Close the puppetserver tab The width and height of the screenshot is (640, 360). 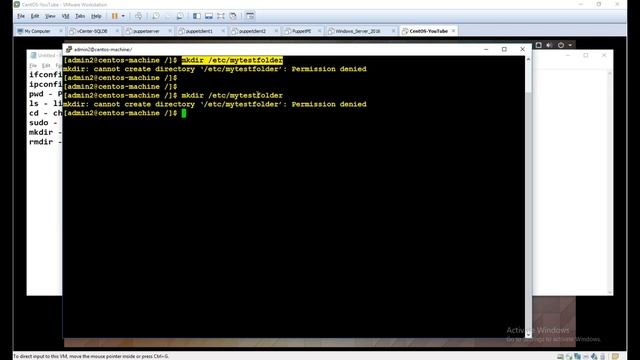coord(170,31)
